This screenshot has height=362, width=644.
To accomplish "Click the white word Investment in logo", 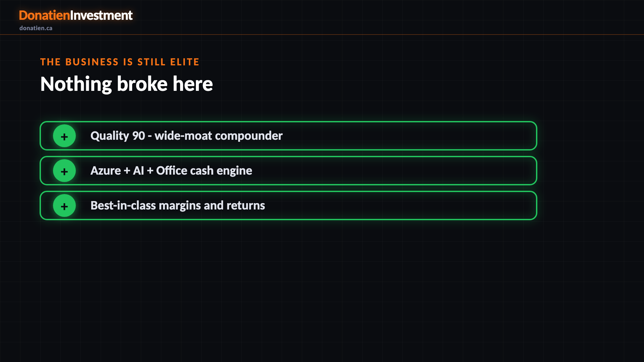I will (x=101, y=15).
